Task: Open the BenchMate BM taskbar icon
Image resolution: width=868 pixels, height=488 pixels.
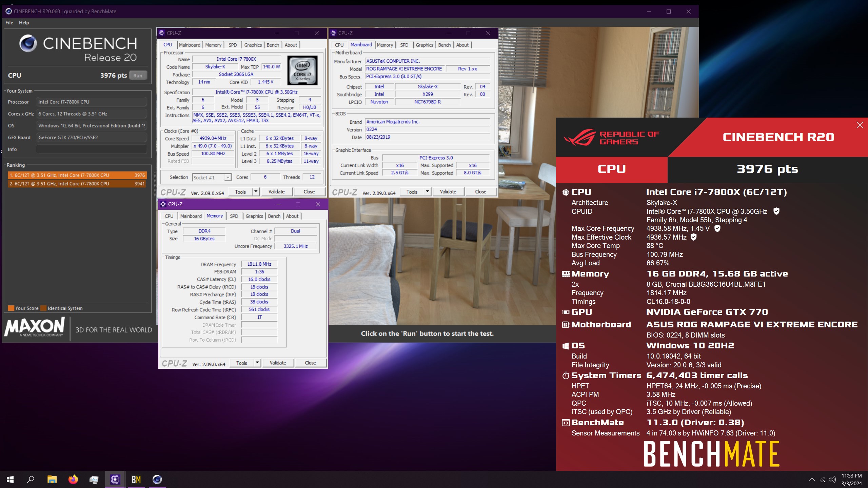Action: [136, 479]
